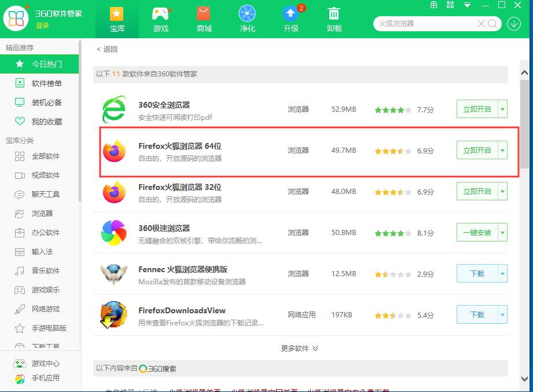
Task: Click scrollbar down arrow in results list
Action: coord(524,379)
